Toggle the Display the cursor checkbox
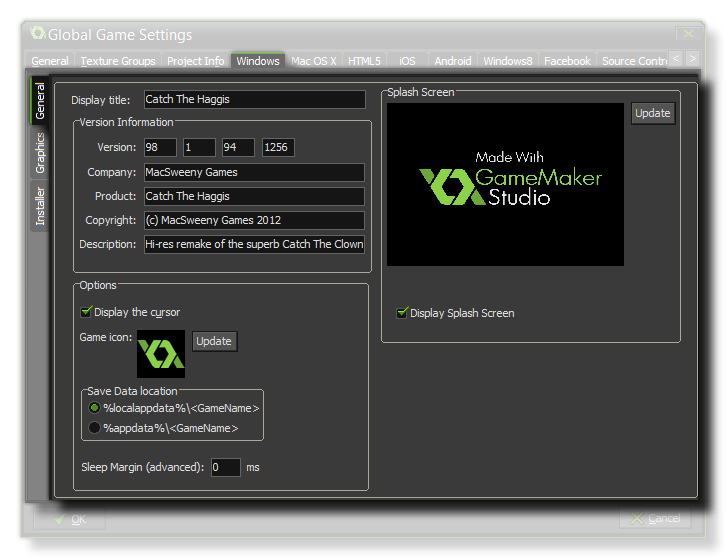 click(x=87, y=312)
